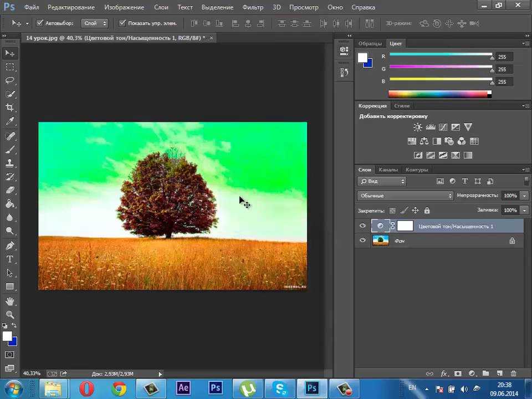
Task: Toggle the Автовыбор checkbox
Action: pyautogui.click(x=40, y=23)
